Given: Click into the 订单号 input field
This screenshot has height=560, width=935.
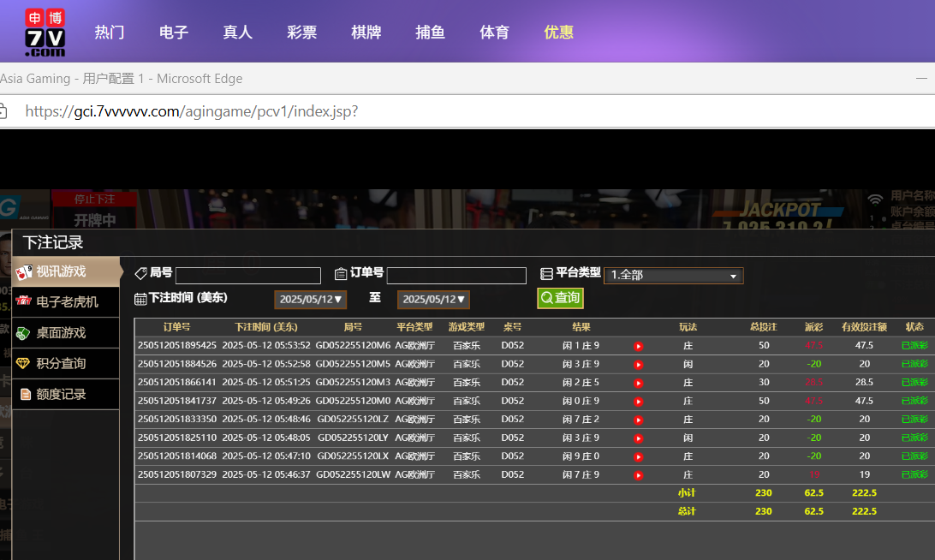Looking at the screenshot, I should [456, 276].
